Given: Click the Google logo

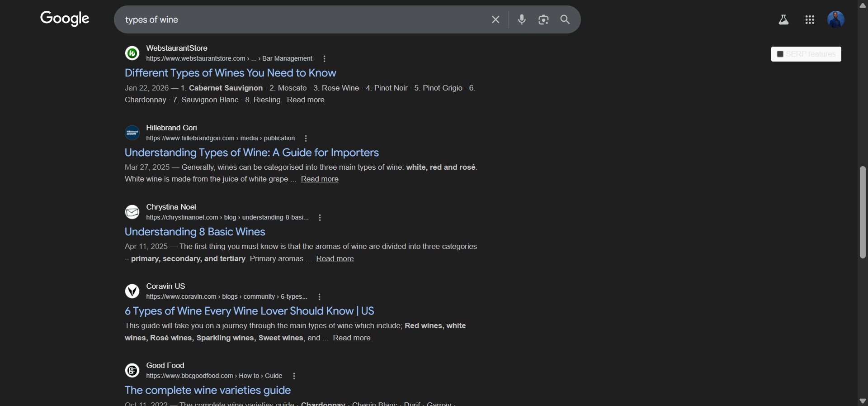Looking at the screenshot, I should click(65, 19).
